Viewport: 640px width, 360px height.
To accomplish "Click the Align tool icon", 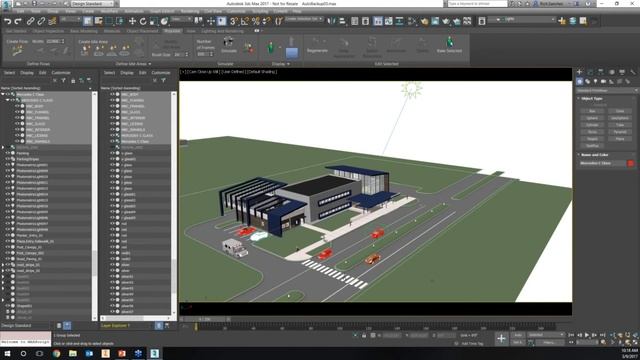I will (x=342, y=21).
